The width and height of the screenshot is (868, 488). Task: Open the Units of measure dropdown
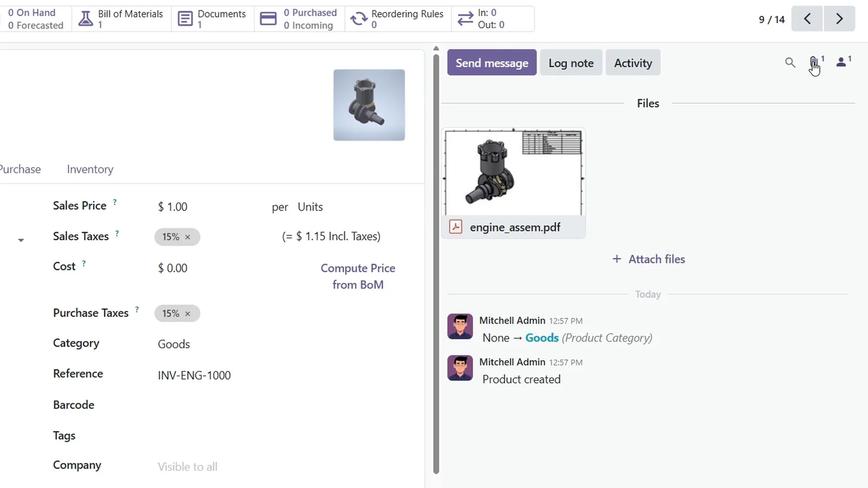310,207
